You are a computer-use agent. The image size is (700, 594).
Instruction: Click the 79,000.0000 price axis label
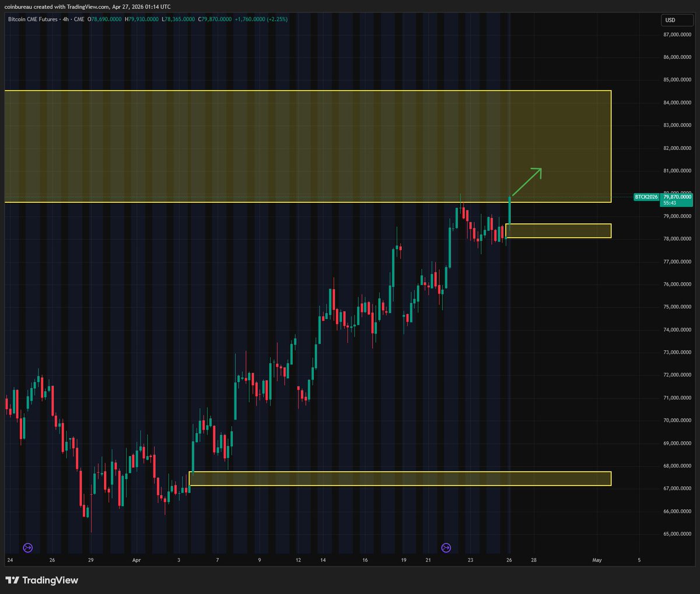(677, 216)
